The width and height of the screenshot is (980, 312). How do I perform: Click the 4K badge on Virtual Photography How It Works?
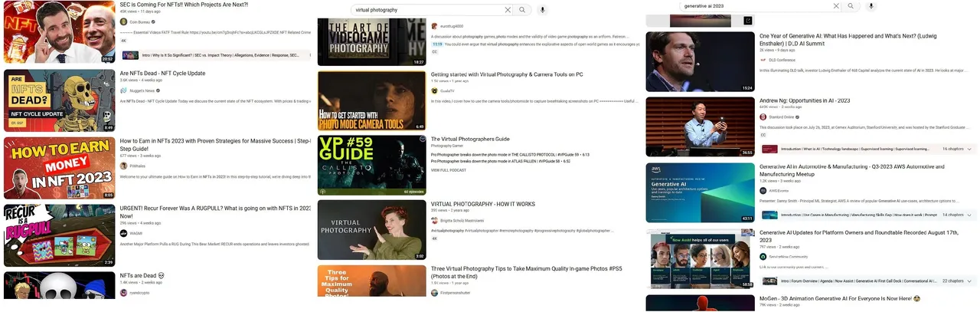pyautogui.click(x=434, y=238)
